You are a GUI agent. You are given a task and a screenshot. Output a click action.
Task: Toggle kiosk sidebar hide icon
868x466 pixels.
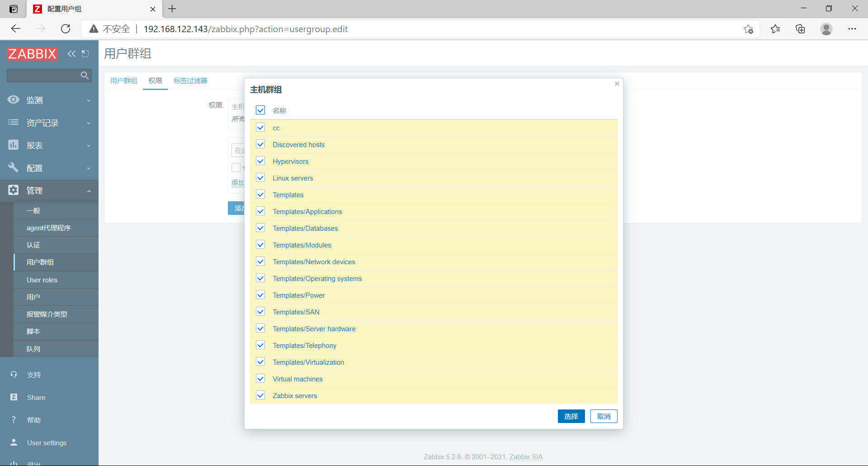pos(85,54)
